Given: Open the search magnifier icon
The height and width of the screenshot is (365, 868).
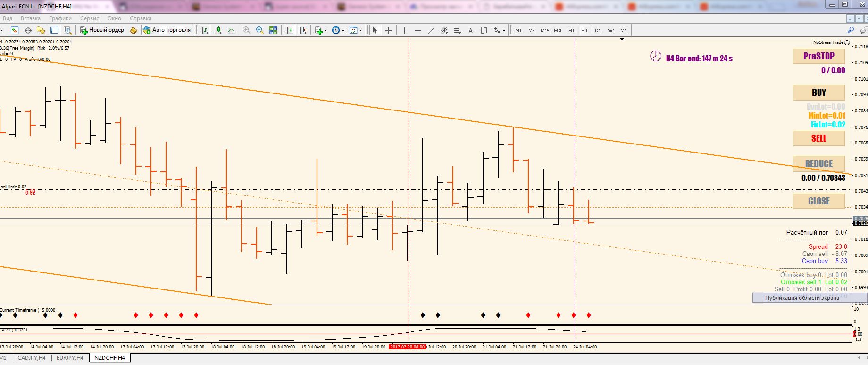Looking at the screenshot, I should (851, 30).
